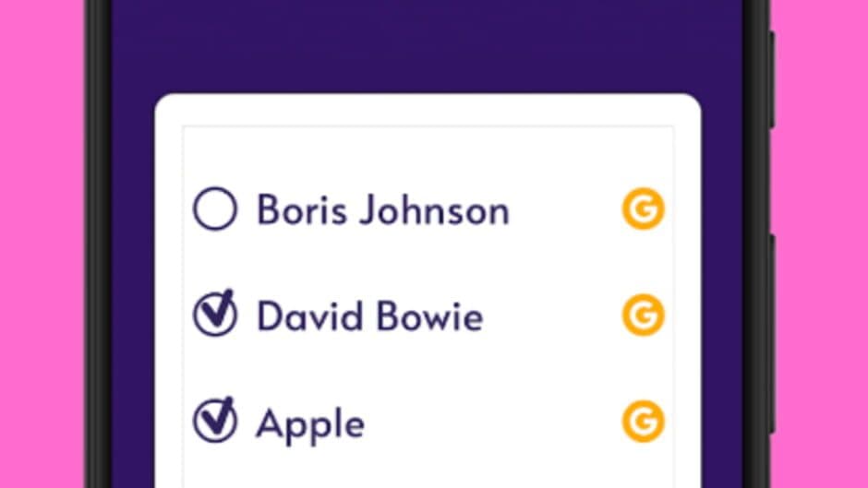Select the Boris Johnson name text

382,210
